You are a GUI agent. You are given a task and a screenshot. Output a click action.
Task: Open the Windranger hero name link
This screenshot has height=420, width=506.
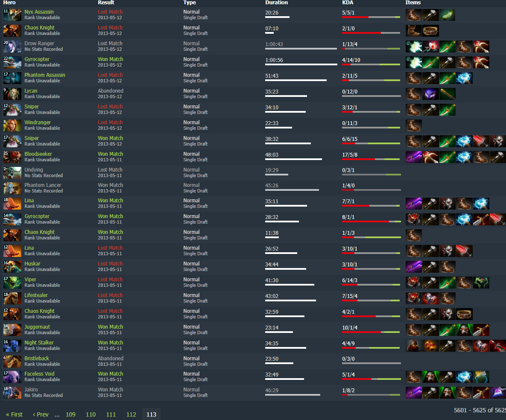pos(38,122)
